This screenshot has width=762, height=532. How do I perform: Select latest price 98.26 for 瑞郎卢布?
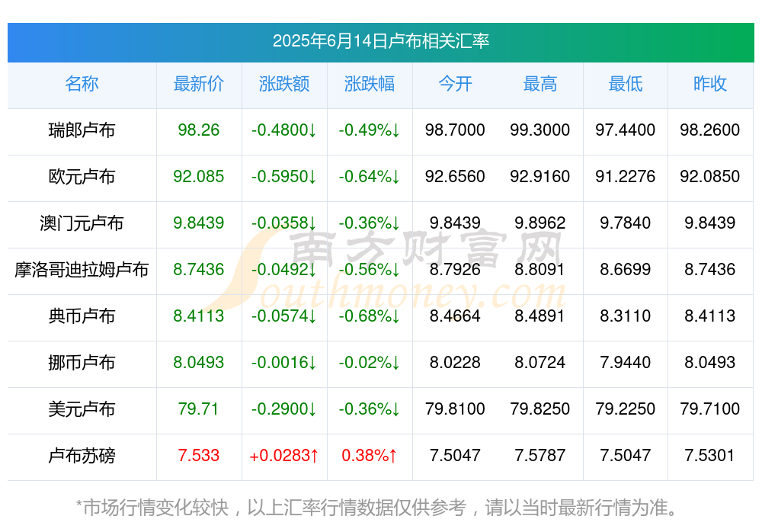tap(199, 130)
